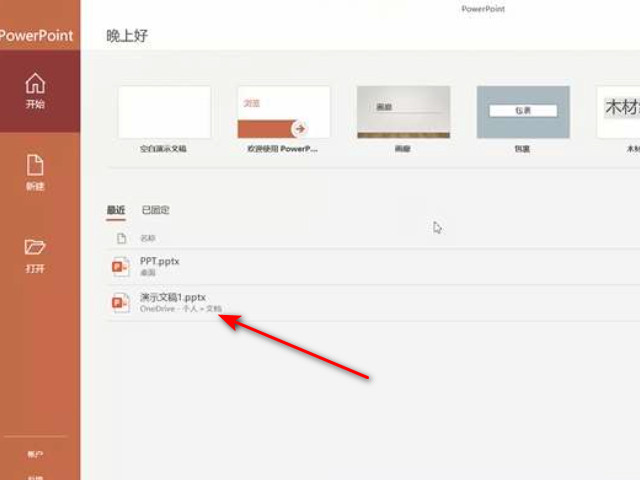Pick the Wood Type (木材) template thumbnail
This screenshot has height=480, width=640.
[618, 112]
